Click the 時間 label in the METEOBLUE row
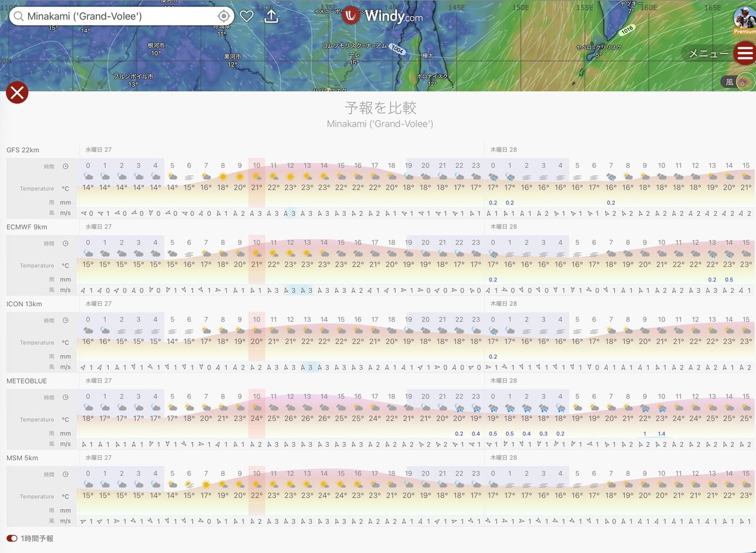This screenshot has width=756, height=553. (x=48, y=397)
